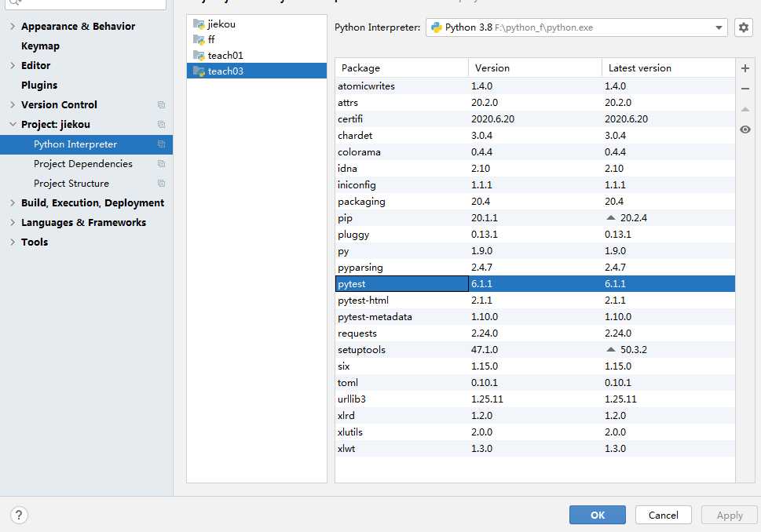Viewport: 761px width, 532px height.
Task: Open the Python Interpreter dropdown
Action: (576, 27)
